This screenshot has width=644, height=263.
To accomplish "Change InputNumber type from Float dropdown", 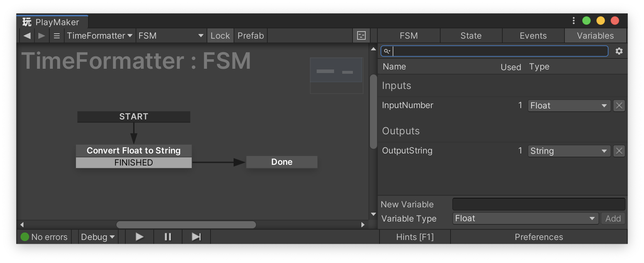I will point(569,106).
